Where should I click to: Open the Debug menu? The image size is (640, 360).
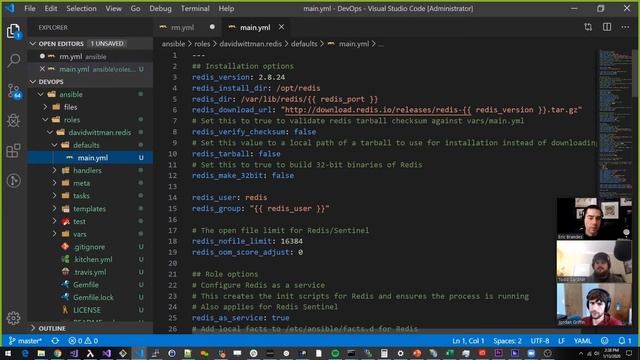pos(160,8)
